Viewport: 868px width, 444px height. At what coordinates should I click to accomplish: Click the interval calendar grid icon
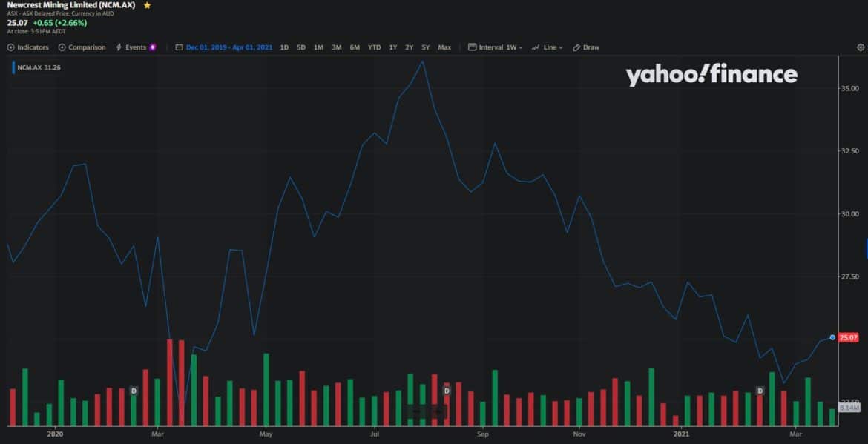click(x=471, y=47)
